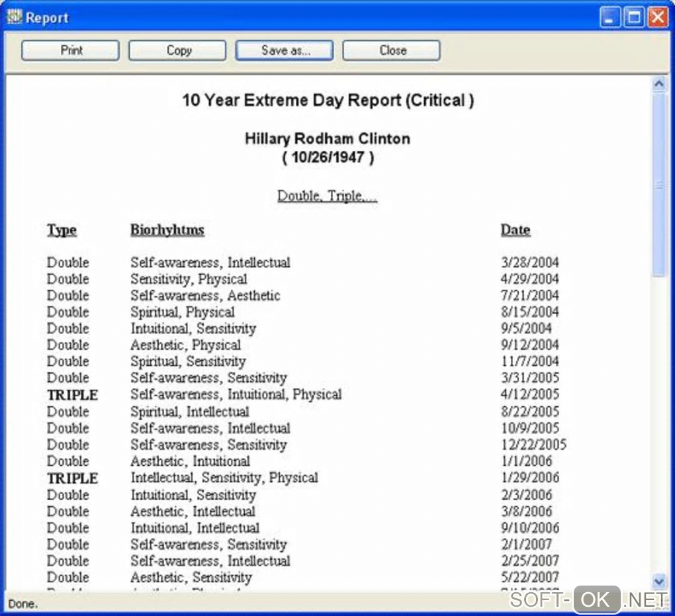Select the date 3/31/2005
This screenshot has width=675, height=616.
pos(530,378)
